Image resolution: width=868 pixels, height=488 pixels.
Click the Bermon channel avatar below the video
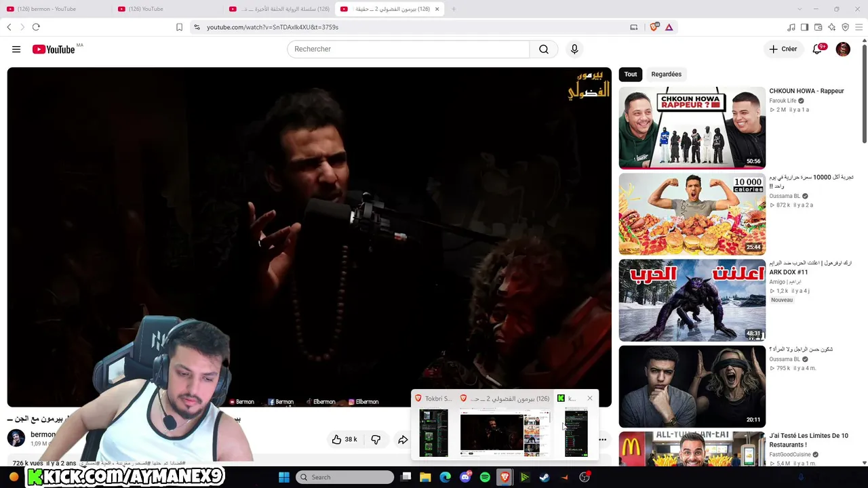click(x=16, y=438)
